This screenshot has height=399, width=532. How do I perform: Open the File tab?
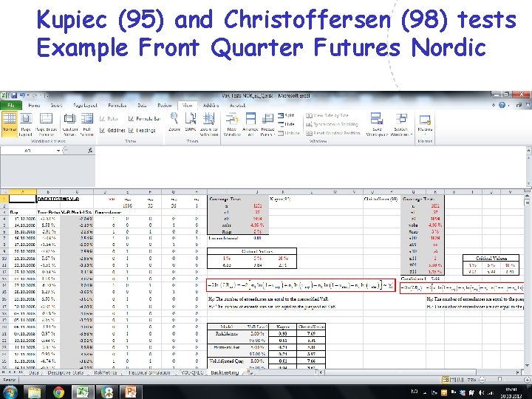[x=11, y=105]
